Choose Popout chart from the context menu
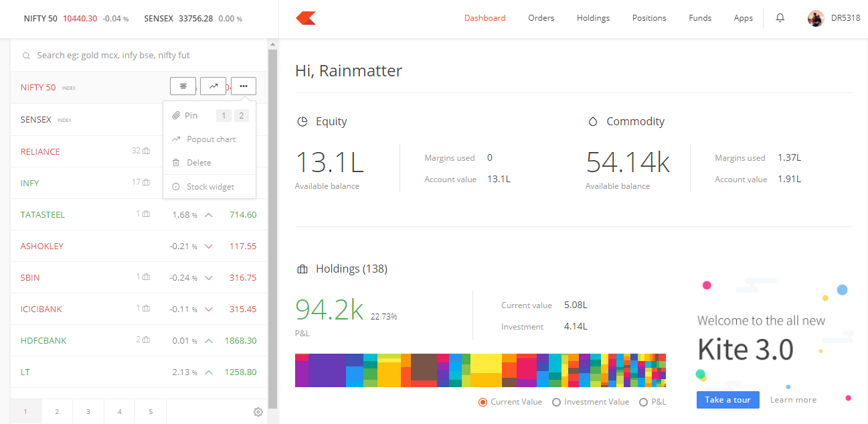 [x=211, y=139]
